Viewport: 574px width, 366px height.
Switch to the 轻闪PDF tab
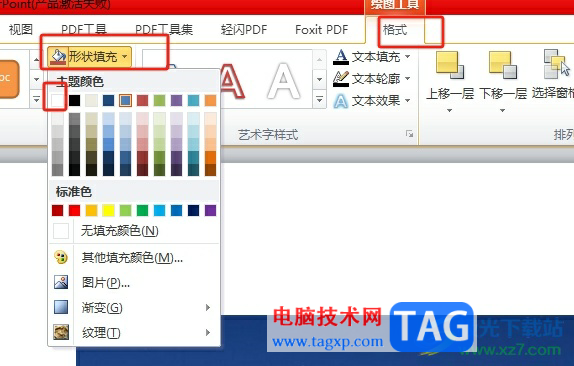click(x=244, y=29)
